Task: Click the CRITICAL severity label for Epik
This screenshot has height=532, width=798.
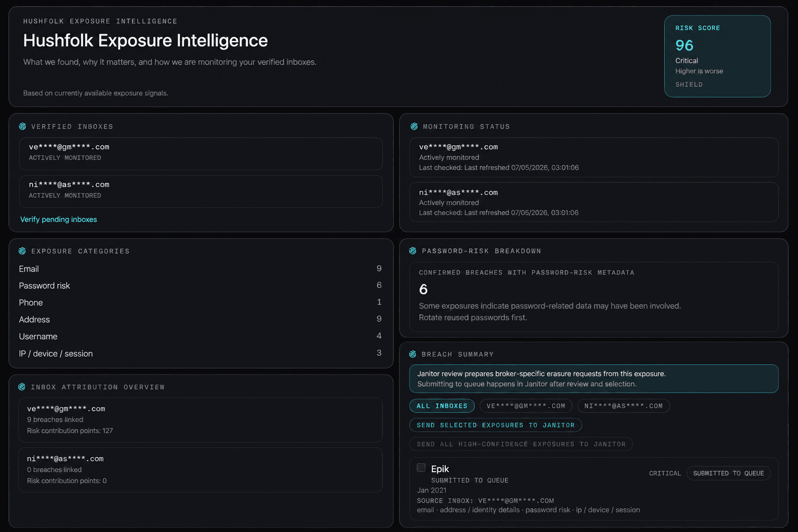Action: coord(665,473)
